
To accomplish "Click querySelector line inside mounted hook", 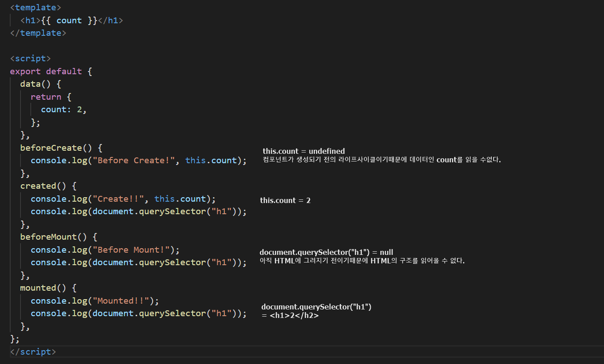I will 139,313.
